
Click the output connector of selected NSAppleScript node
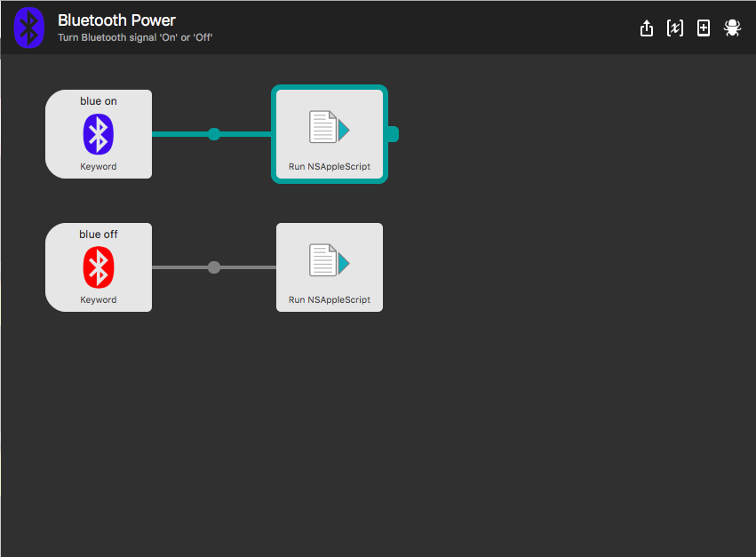point(393,134)
